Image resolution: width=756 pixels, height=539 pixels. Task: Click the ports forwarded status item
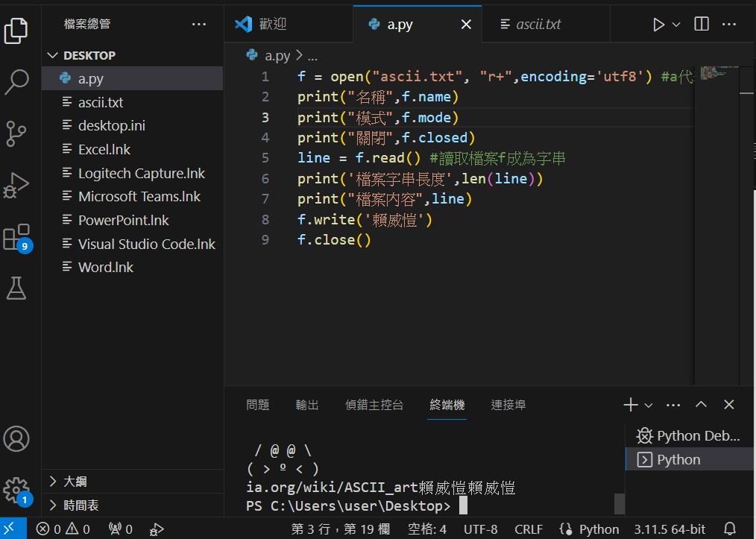tap(121, 529)
